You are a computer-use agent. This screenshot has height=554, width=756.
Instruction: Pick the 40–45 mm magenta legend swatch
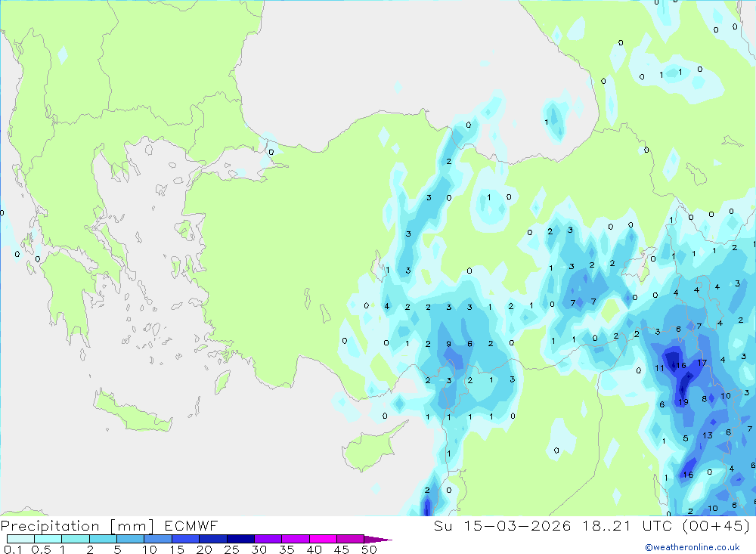(323, 539)
